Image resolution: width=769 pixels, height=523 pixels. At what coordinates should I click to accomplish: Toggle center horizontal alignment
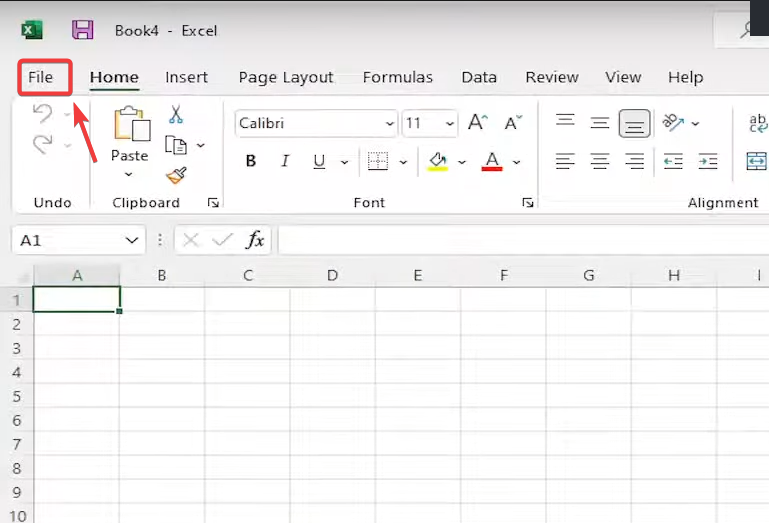600,161
